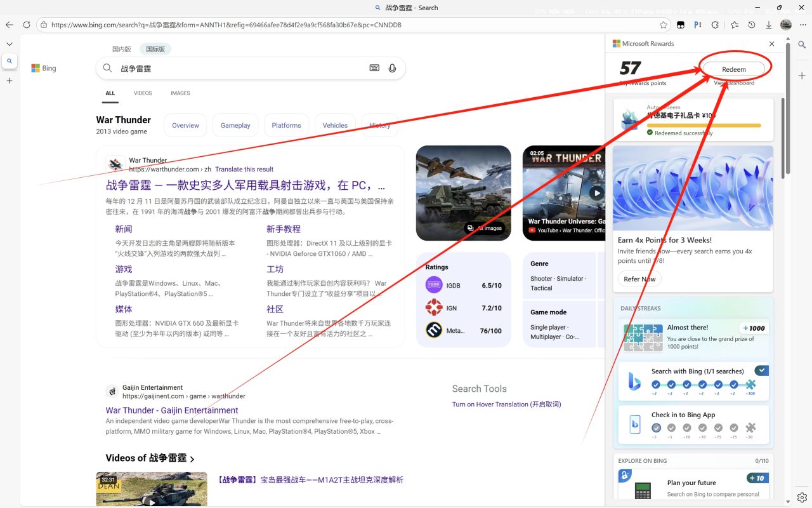Switch to the VIDEOS tab
This screenshot has height=508, width=812.
tap(143, 93)
